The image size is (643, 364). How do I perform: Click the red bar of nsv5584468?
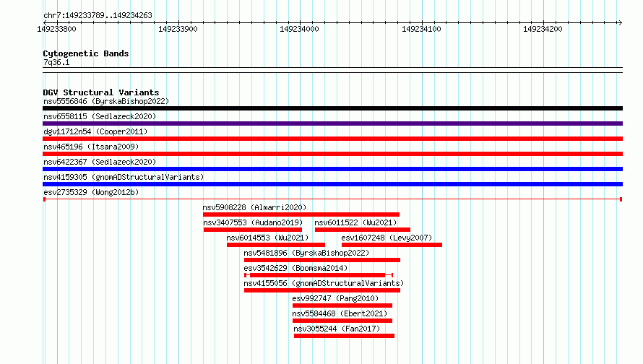342,321
